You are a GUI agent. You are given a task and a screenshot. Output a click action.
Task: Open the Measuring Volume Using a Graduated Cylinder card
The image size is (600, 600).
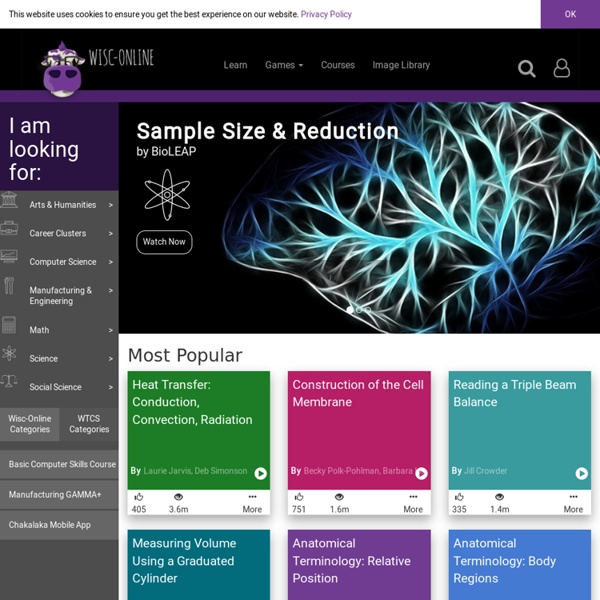[x=199, y=564]
